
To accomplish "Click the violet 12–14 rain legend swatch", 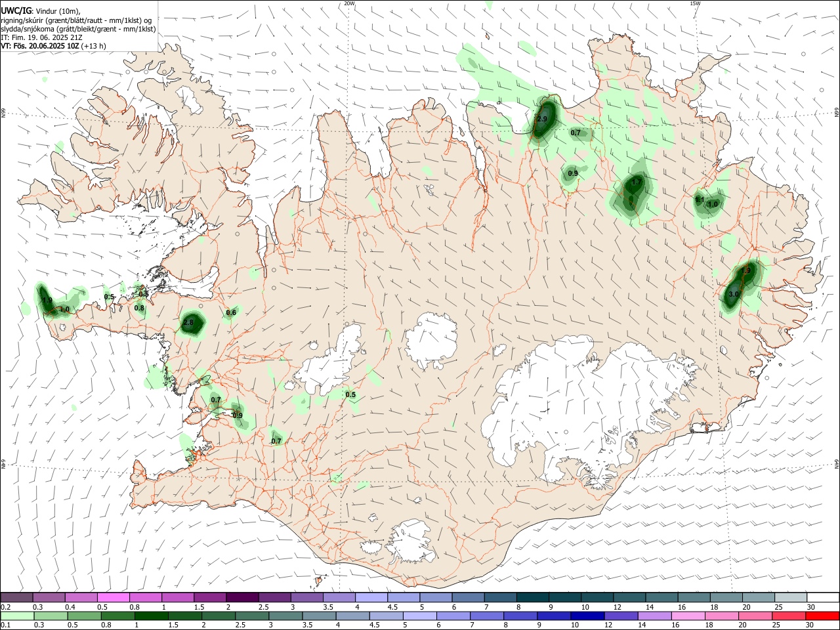I will click(622, 616).
